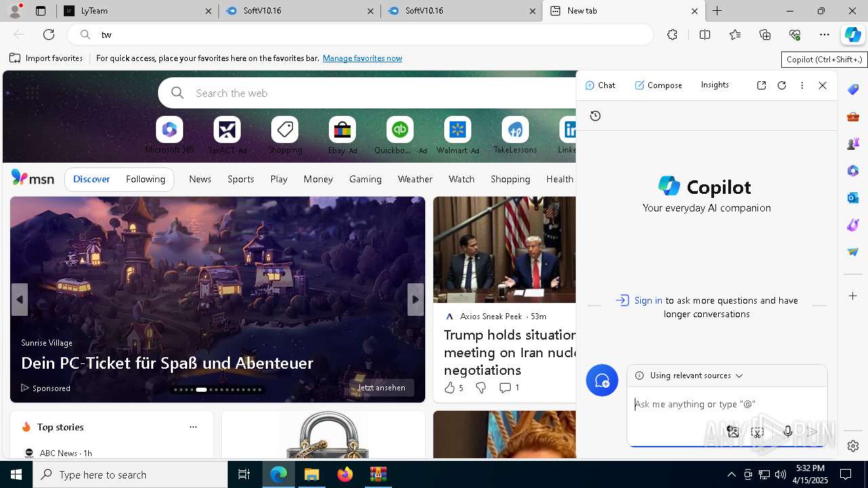Open the Quickbooks quick link tile
The width and height of the screenshot is (868, 488).
[x=400, y=135]
